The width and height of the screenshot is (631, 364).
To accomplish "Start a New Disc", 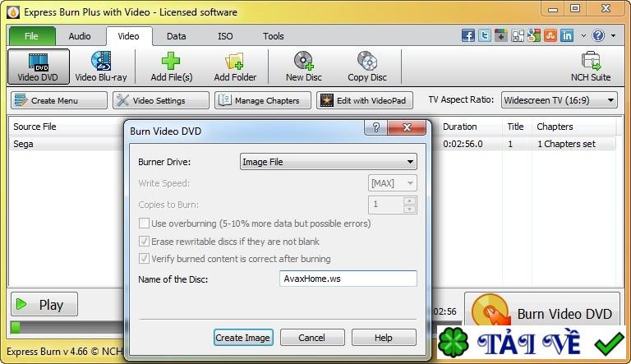I will [303, 67].
